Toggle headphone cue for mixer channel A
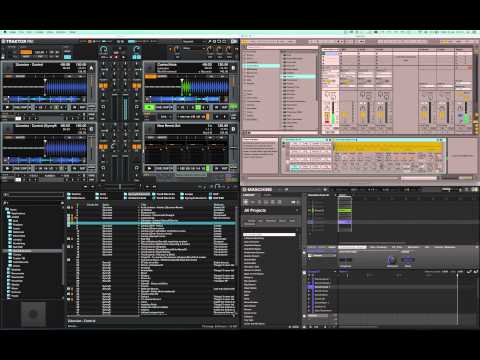Image resolution: width=480 pixels, height=360 pixels. coord(103,107)
